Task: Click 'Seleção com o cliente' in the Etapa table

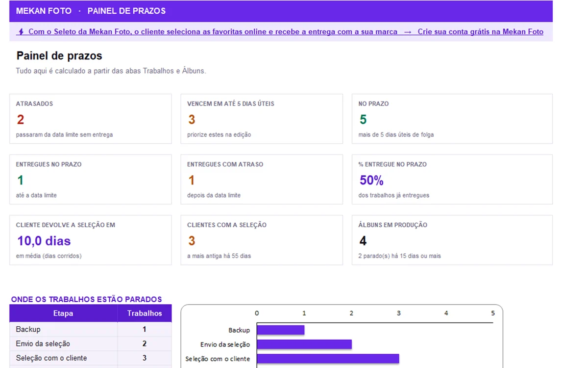Action: [x=51, y=358]
